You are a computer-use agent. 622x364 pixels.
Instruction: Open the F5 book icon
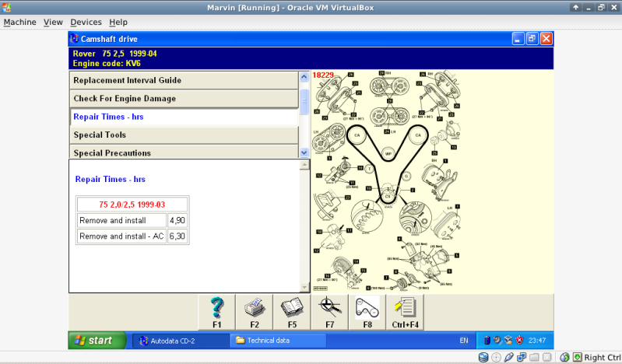coord(292,312)
